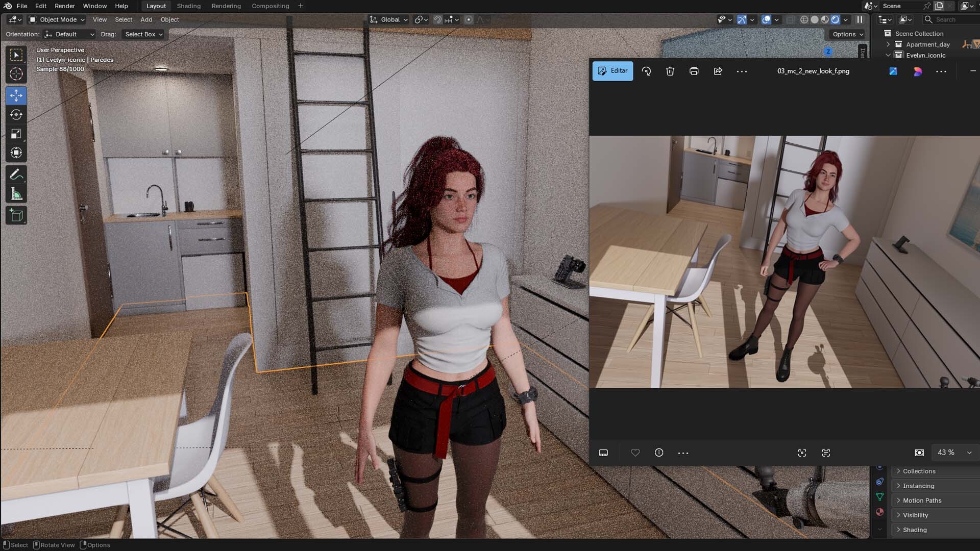This screenshot has width=980, height=551.
Task: Open the Object Mode dropdown
Action: tap(57, 19)
